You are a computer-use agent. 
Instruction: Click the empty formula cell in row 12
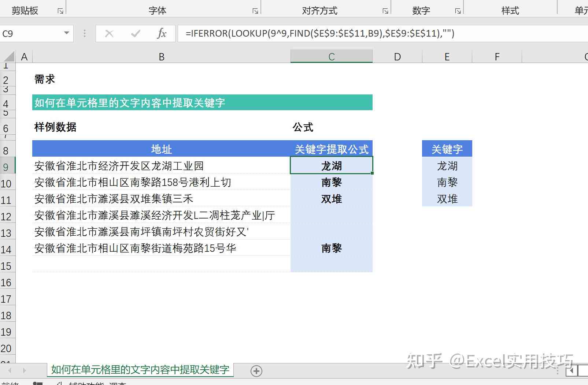[332, 215]
